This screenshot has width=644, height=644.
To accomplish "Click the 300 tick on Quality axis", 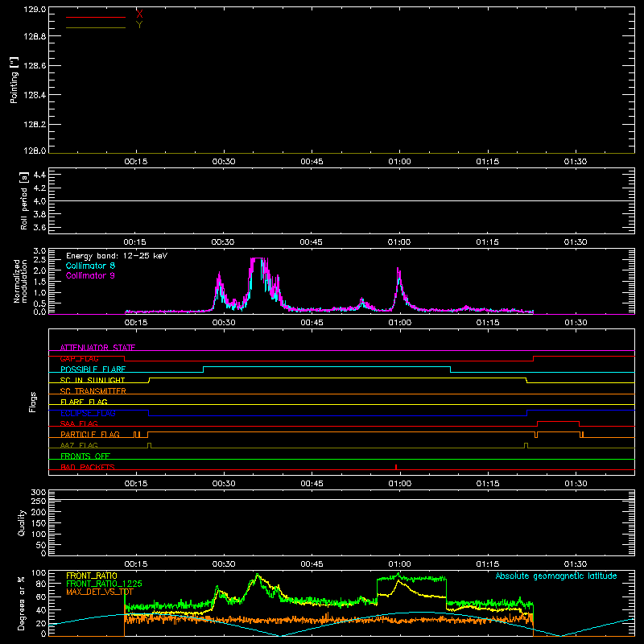I will coord(39,493).
